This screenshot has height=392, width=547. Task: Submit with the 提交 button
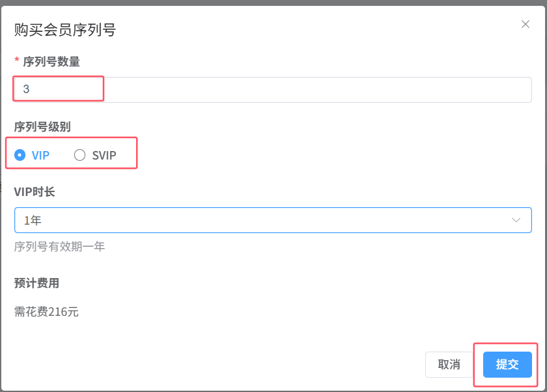pos(507,365)
